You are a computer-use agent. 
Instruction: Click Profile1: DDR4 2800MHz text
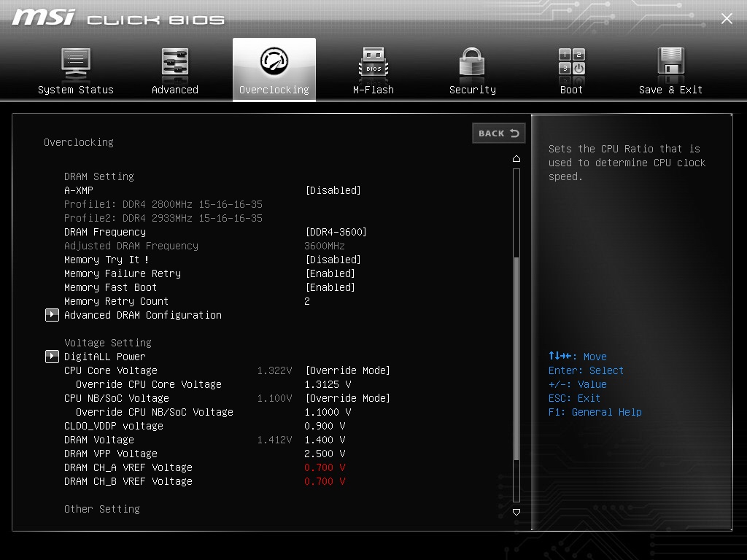tap(163, 204)
